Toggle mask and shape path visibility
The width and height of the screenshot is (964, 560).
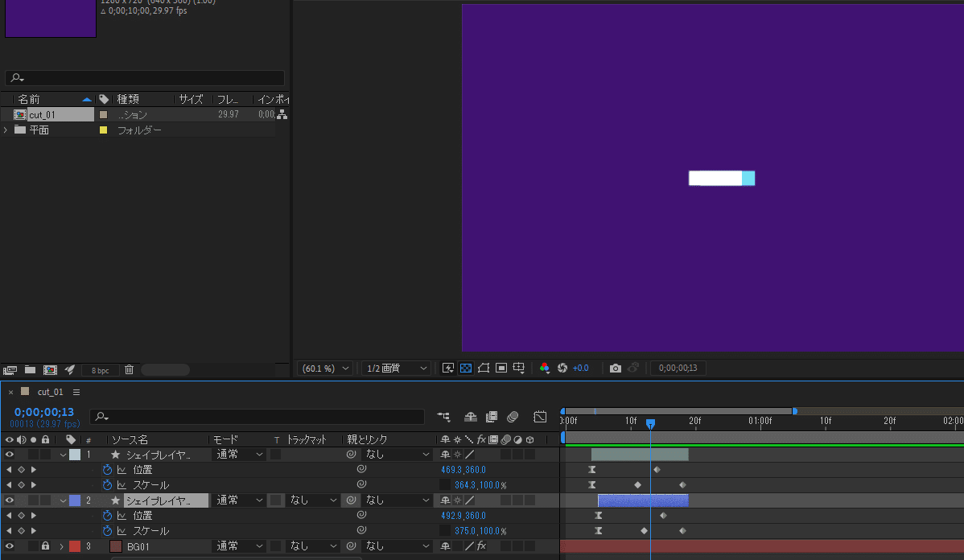tap(484, 369)
